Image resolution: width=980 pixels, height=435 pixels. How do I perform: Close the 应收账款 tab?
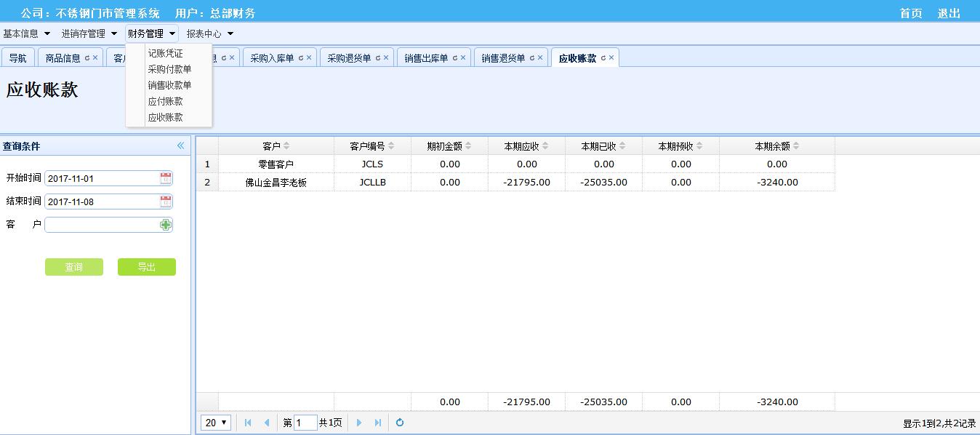611,58
